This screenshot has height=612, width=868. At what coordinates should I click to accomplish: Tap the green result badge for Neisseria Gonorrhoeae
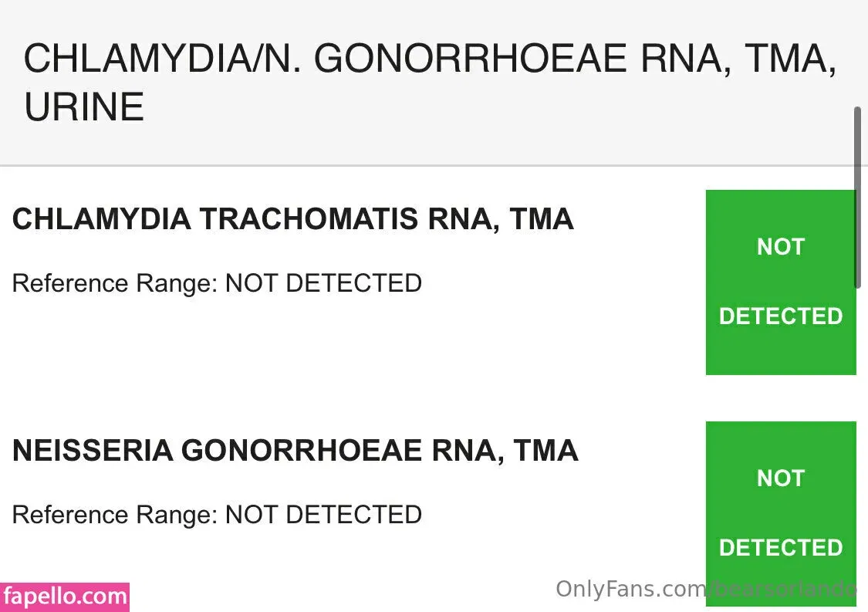(780, 512)
